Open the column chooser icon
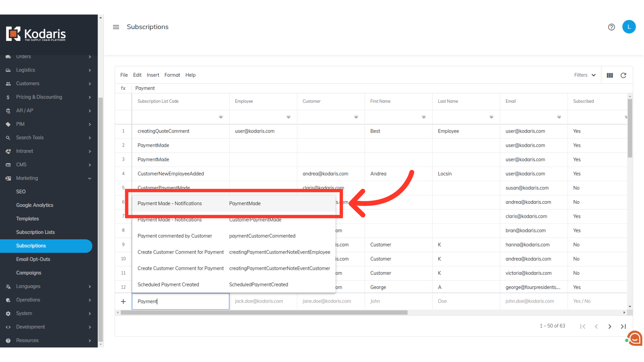This screenshot has height=362, width=644. point(609,75)
